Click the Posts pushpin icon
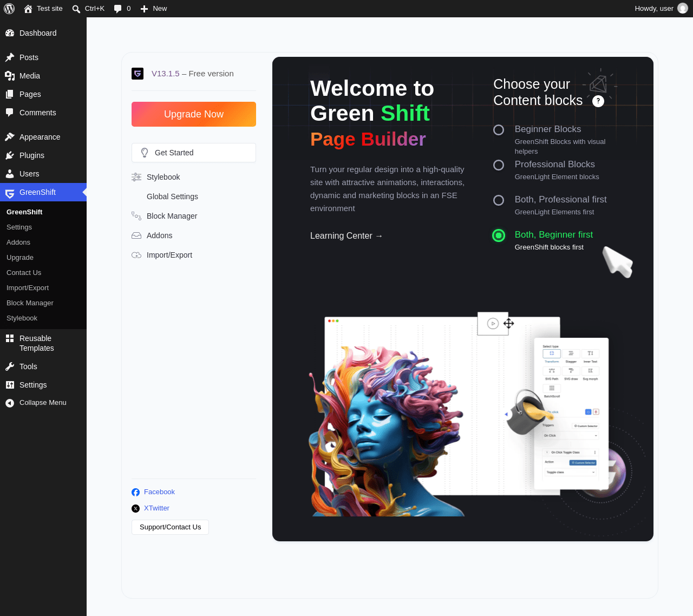 [10, 57]
